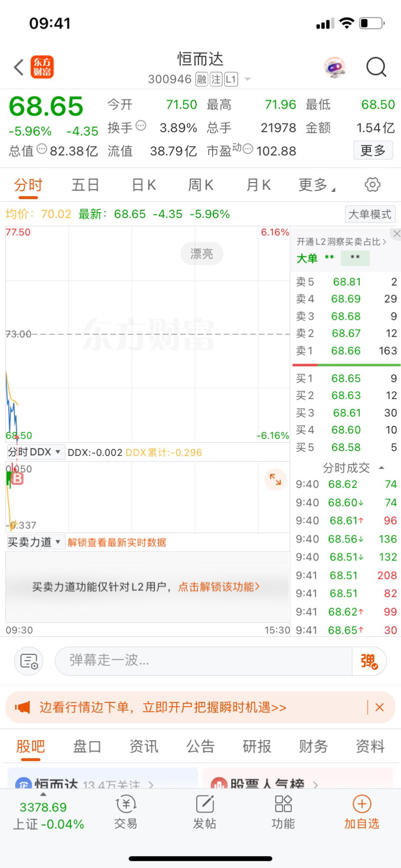Tap the megaphone promo icon
The width and height of the screenshot is (401, 868).
22,707
